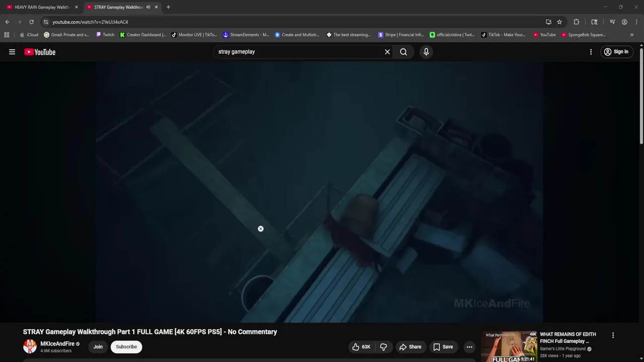
Task: Dislike the video with the thumbs down
Action: [x=383, y=347]
